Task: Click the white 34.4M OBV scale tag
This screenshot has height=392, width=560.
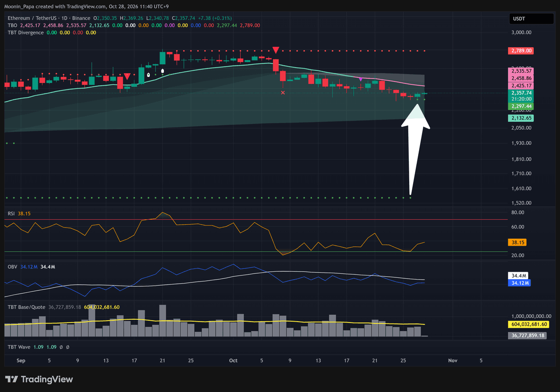Action: (x=519, y=275)
